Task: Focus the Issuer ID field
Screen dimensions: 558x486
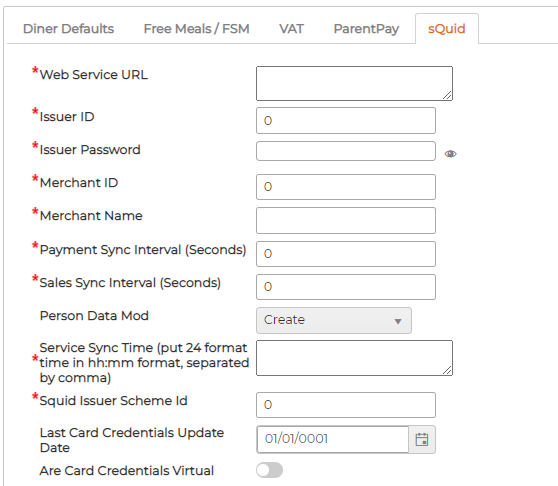Action: [346, 120]
